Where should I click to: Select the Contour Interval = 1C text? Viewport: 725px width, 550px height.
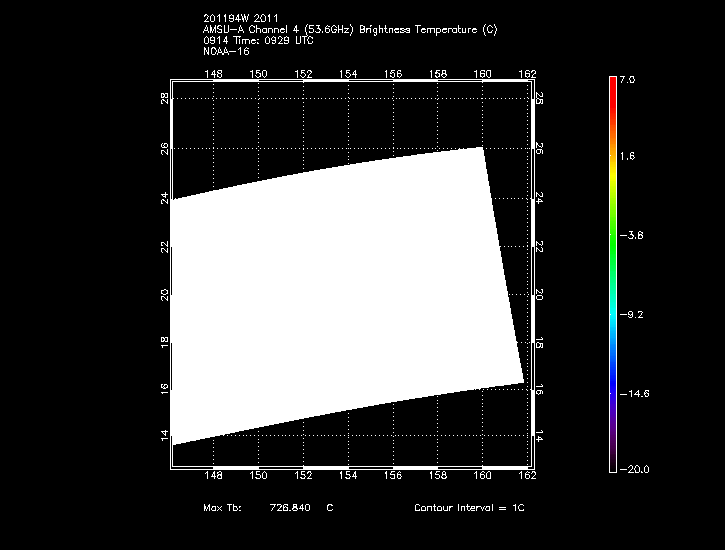click(469, 508)
